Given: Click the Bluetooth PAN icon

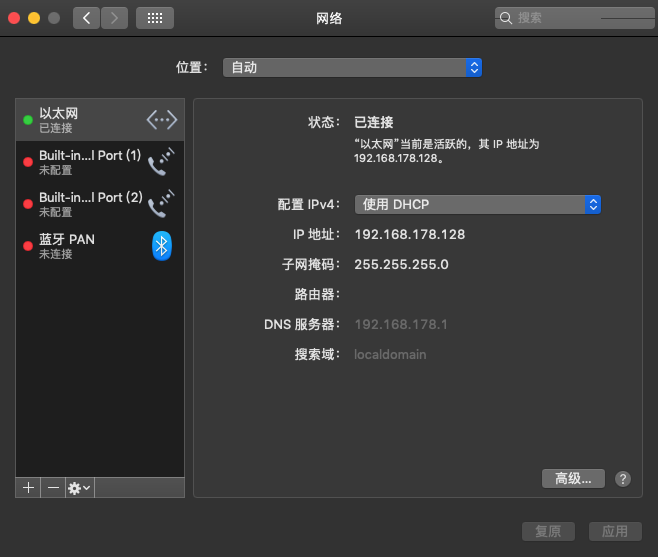Looking at the screenshot, I should pos(162,246).
